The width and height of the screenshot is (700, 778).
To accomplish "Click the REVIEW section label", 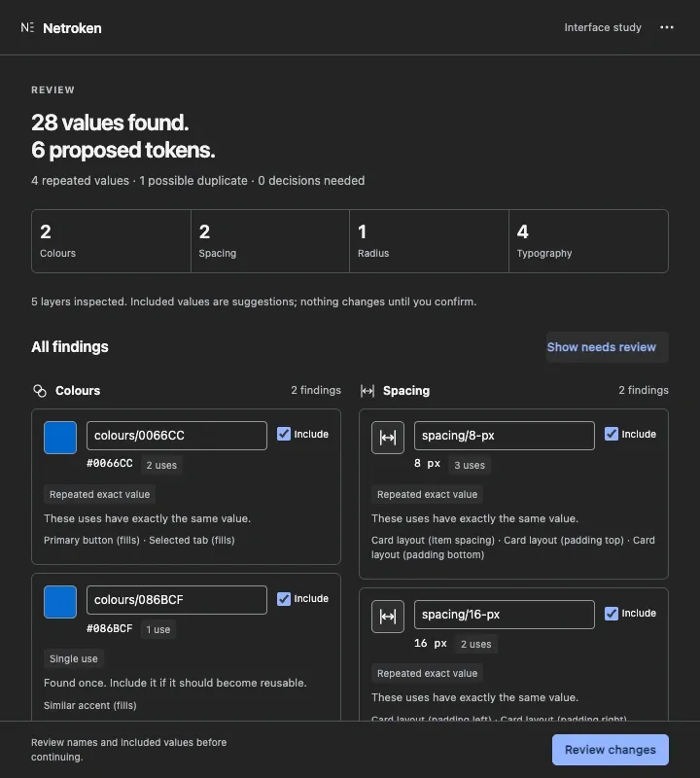I will click(53, 89).
